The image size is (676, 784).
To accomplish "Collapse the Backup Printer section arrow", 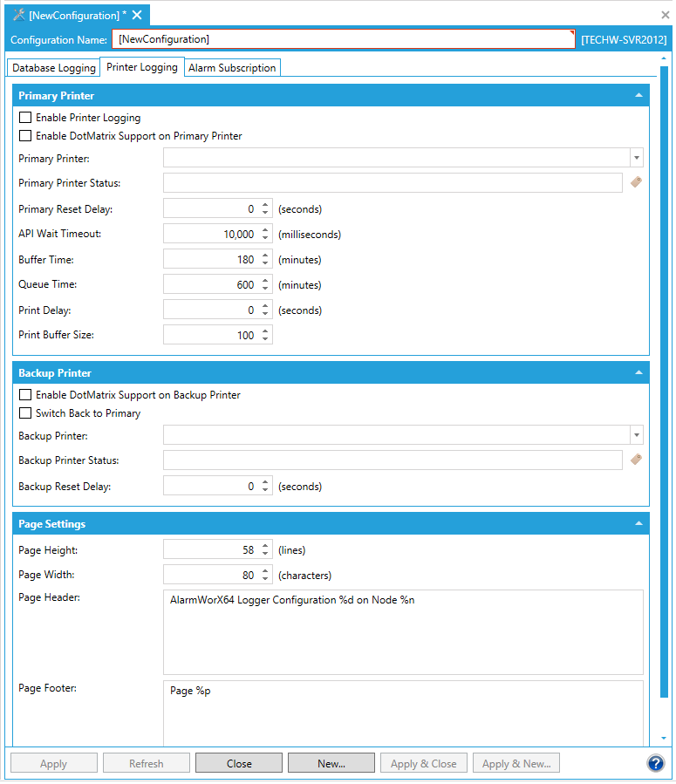I will pos(638,373).
